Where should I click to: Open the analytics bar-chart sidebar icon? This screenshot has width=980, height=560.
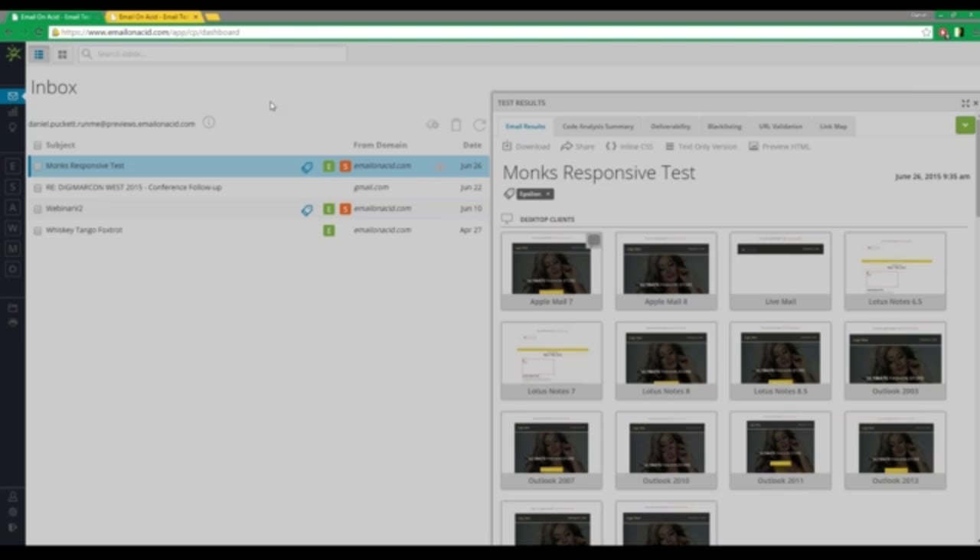click(x=12, y=112)
